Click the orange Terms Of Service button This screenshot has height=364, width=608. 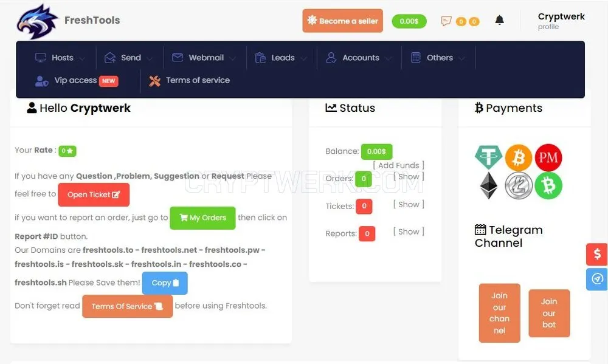[127, 306]
